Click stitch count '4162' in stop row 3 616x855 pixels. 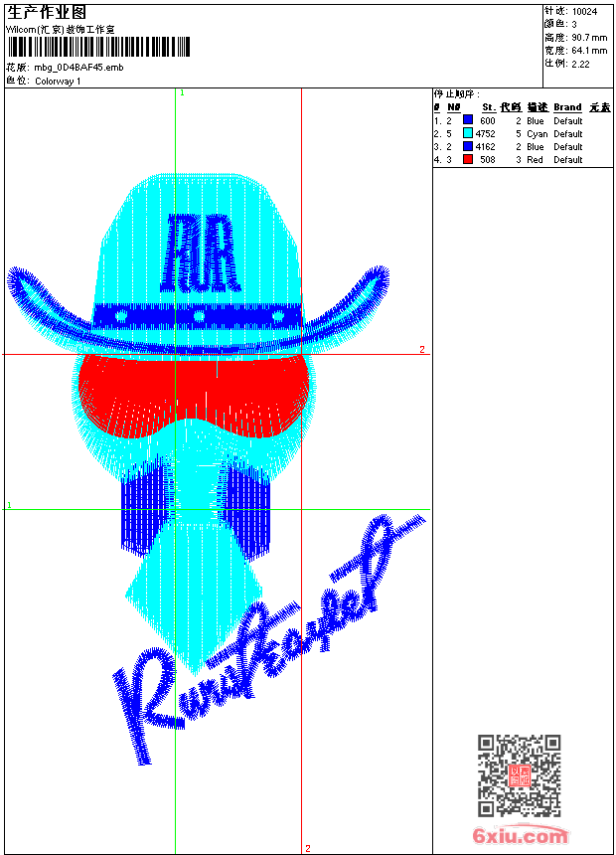[x=485, y=147]
